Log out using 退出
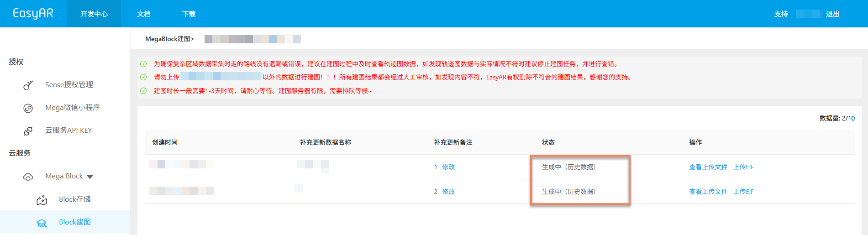The image size is (868, 235). [832, 14]
